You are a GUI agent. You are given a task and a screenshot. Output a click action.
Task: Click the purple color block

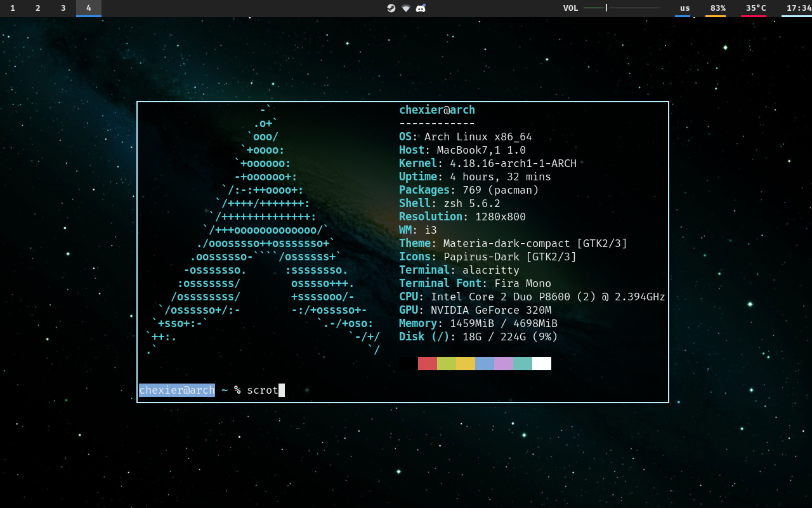point(504,363)
